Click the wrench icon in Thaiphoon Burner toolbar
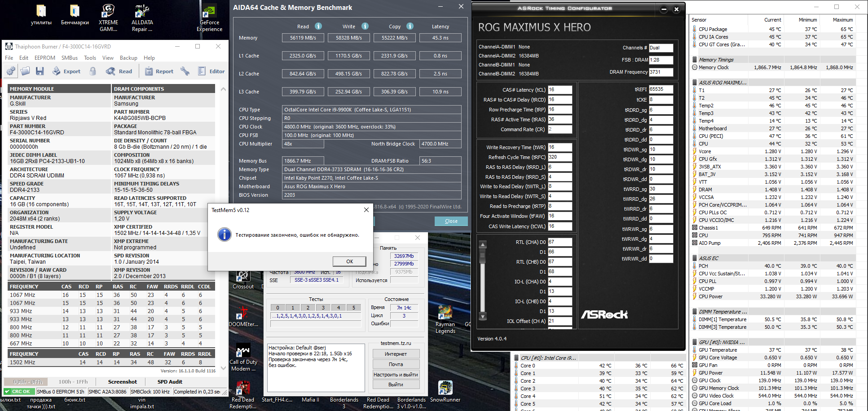Viewport: 868px width, 411px height. (x=185, y=71)
